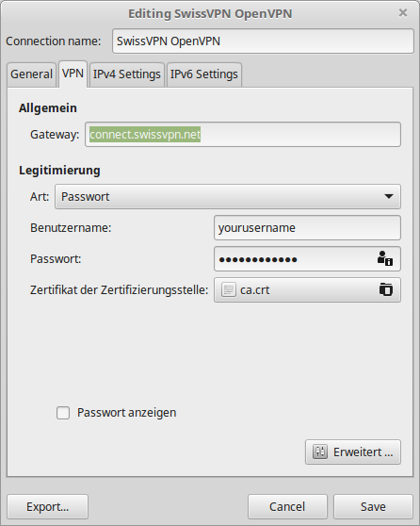Image resolution: width=420 pixels, height=526 pixels.
Task: Click the settings icon on the Erweitert button
Action: 320,452
